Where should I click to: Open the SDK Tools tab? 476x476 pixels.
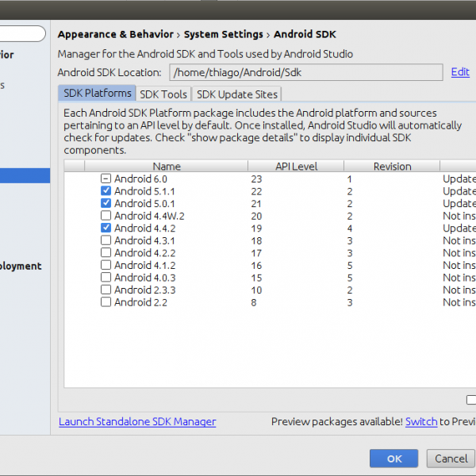(163, 94)
